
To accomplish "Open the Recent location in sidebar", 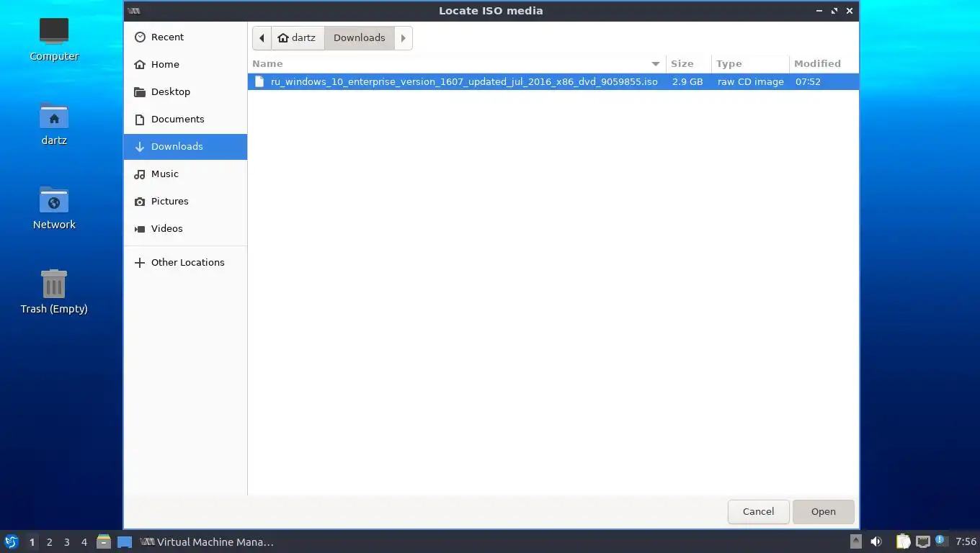I will tap(185, 37).
